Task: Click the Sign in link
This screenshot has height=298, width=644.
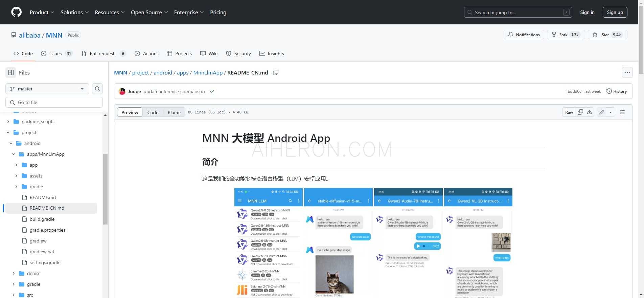Action: coord(587,12)
